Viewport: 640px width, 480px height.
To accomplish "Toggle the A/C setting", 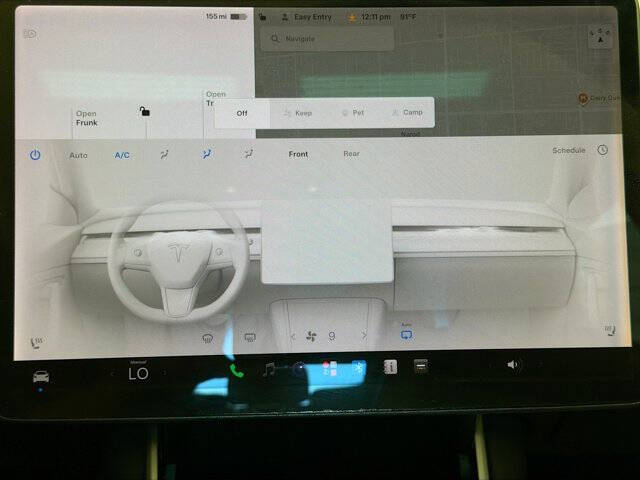I will point(122,156).
